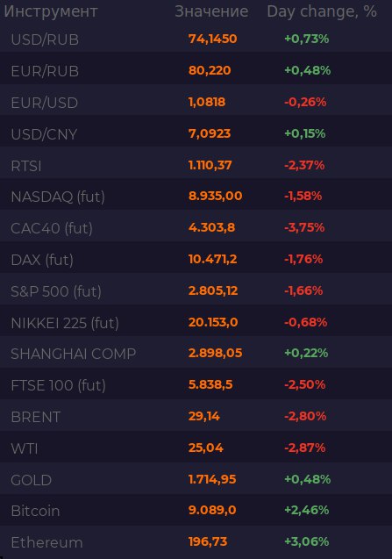Open the WTI oil row
The image size is (392, 559).
click(x=196, y=448)
